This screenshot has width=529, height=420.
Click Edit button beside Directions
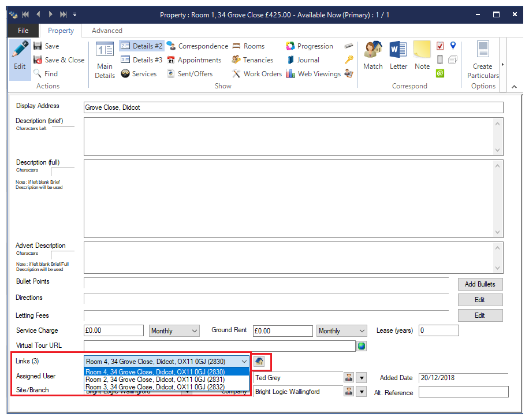[x=479, y=300]
